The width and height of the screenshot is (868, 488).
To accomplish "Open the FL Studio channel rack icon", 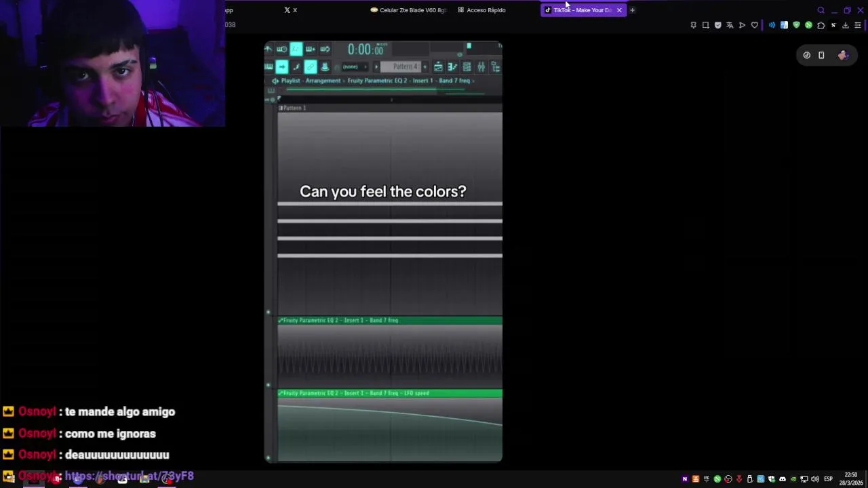I will coord(467,66).
